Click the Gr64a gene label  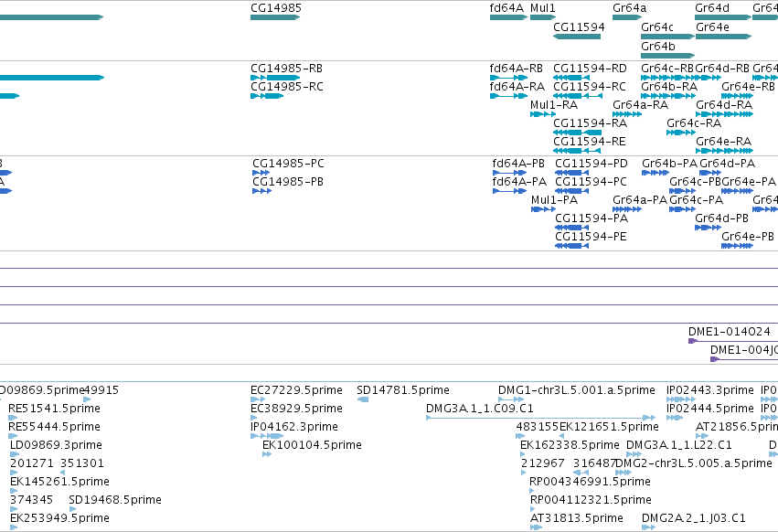point(629,8)
